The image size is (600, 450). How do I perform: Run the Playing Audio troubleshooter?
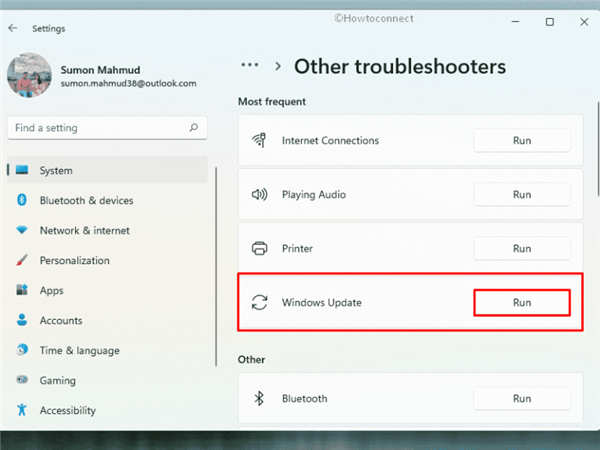522,194
